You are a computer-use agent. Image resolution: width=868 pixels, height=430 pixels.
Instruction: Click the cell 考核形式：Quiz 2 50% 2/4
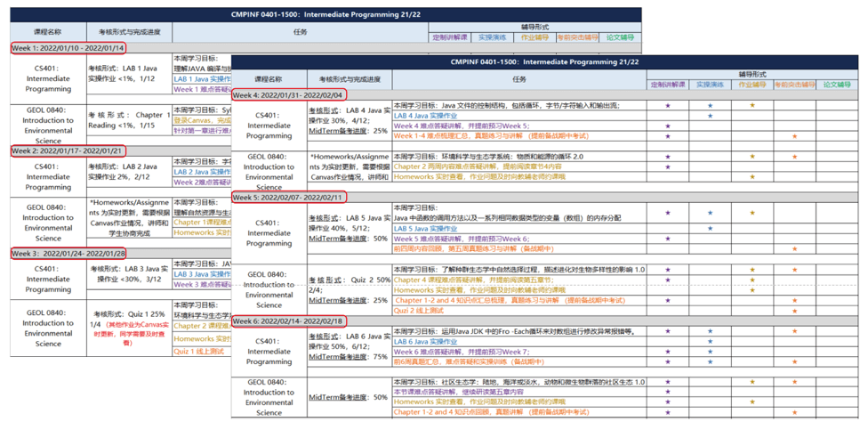(x=349, y=290)
